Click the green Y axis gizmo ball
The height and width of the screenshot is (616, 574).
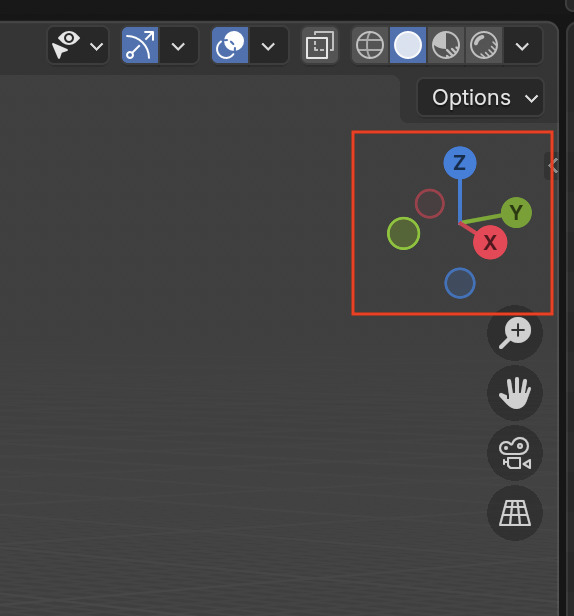tap(516, 213)
